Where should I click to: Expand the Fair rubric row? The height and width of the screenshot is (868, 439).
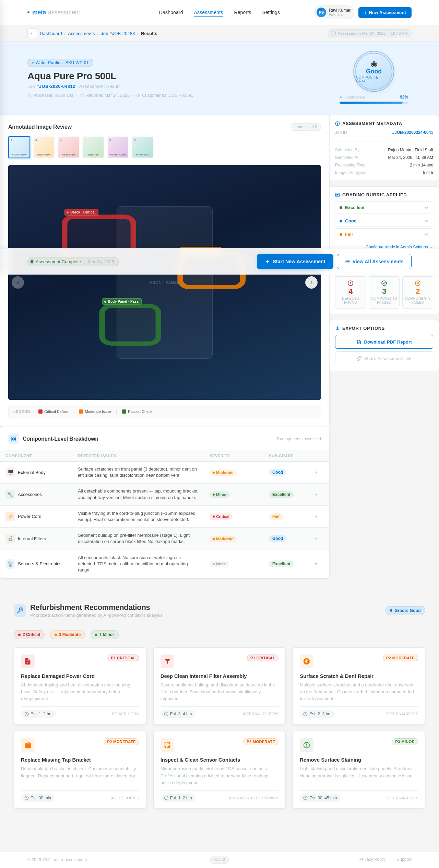click(384, 234)
